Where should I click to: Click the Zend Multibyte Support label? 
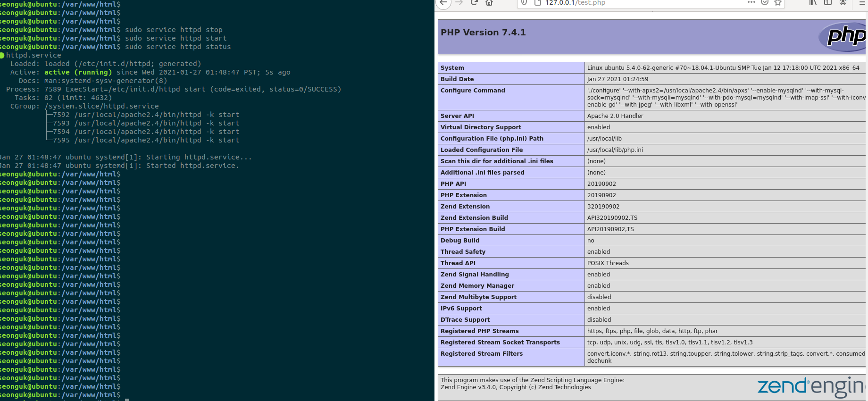point(478,297)
